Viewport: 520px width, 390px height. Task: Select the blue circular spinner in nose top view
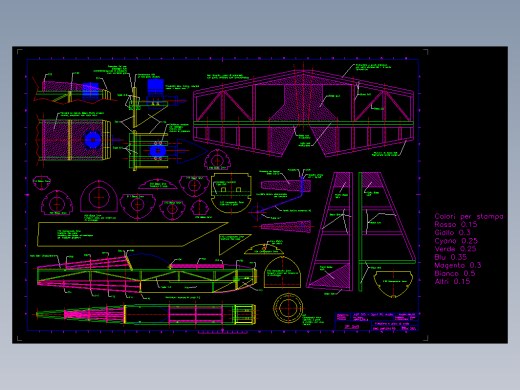click(93, 140)
